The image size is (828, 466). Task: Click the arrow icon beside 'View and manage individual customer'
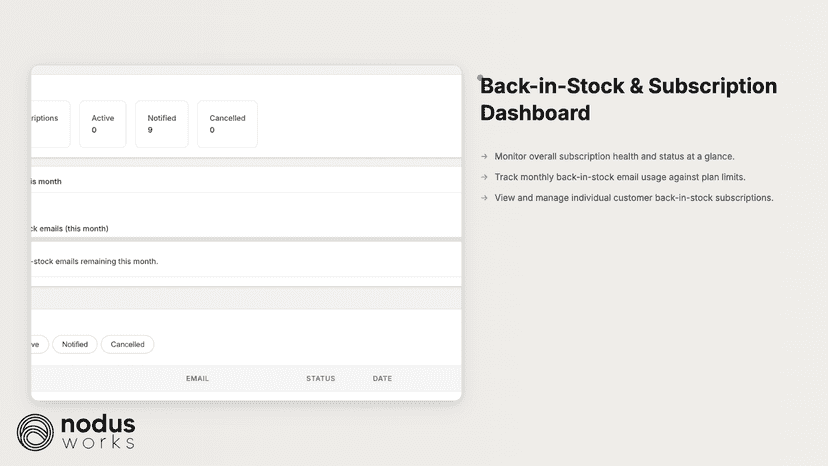coord(484,198)
